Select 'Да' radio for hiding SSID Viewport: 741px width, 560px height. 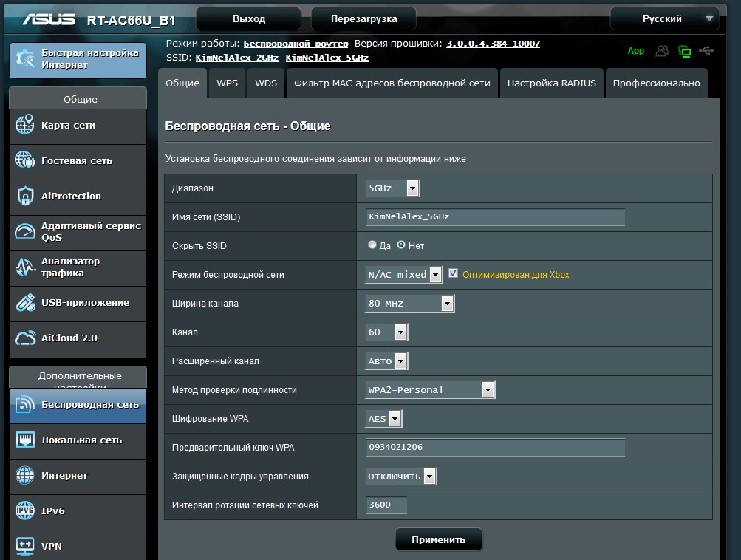(372, 245)
